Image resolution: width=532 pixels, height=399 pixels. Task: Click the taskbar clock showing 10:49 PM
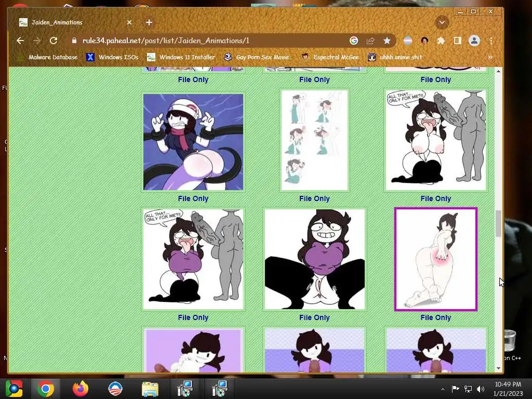[508, 389]
